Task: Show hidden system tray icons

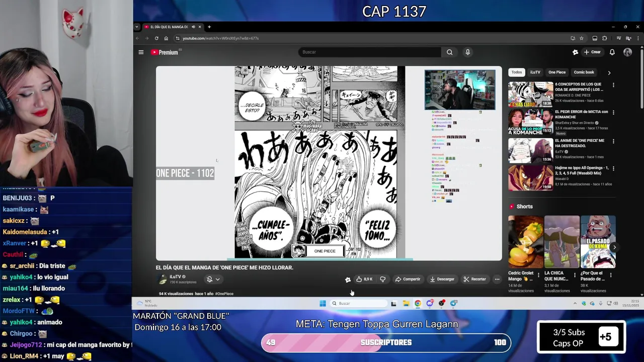Action: click(x=575, y=303)
